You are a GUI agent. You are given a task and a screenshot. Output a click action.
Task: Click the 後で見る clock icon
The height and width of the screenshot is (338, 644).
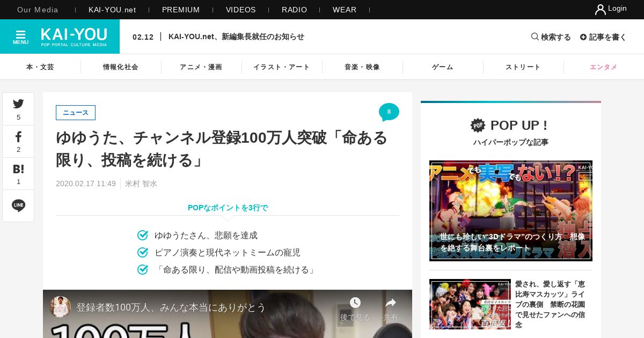[355, 303]
